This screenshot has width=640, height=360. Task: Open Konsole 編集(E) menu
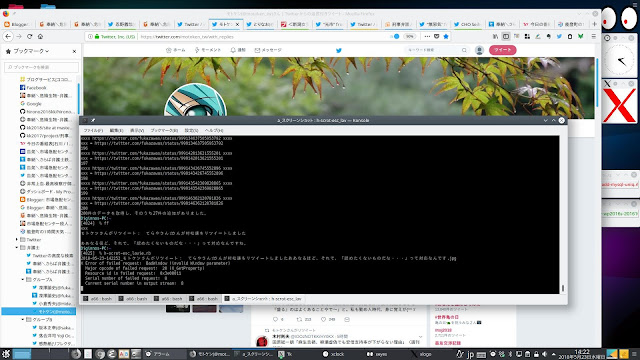(x=116, y=130)
